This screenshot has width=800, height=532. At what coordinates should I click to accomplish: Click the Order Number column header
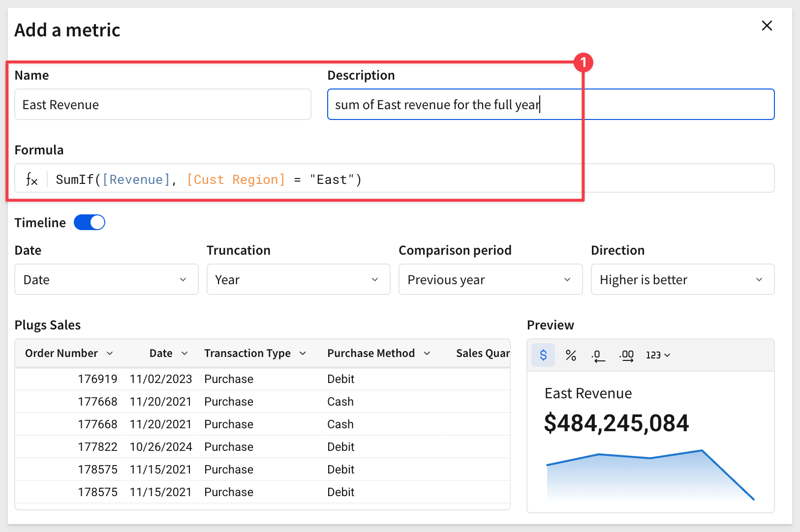click(x=62, y=354)
